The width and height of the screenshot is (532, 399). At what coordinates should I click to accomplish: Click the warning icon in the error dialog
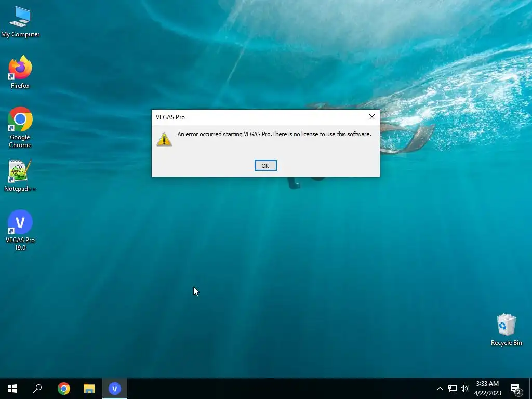point(164,139)
